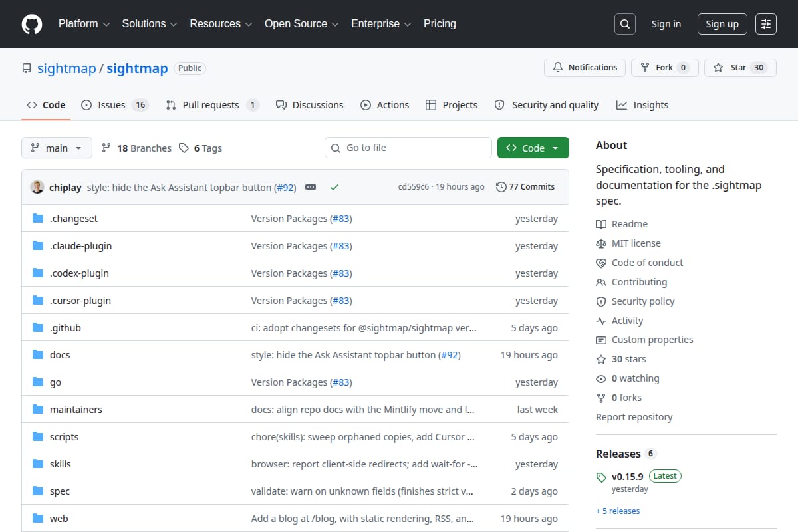
Task: Click the Custom properties note icon
Action: point(601,340)
